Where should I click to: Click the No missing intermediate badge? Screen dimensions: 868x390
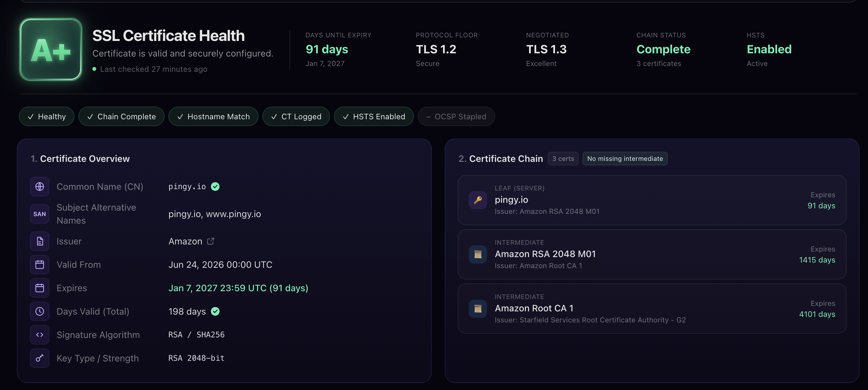(625, 159)
